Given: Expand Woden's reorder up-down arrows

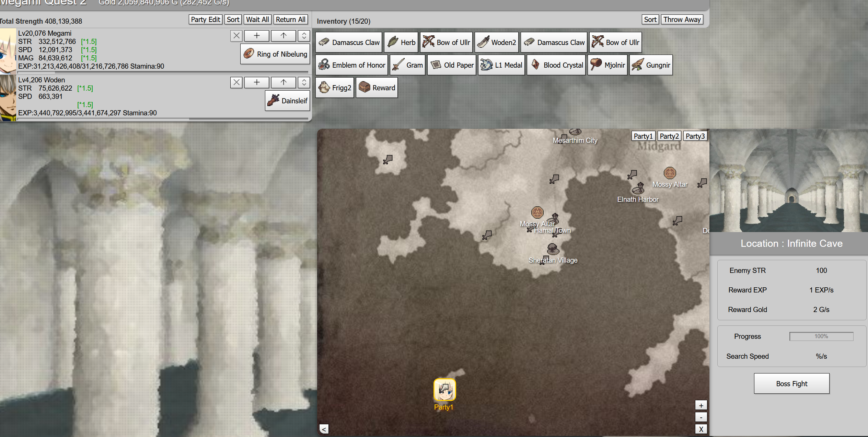Looking at the screenshot, I should coord(304,82).
